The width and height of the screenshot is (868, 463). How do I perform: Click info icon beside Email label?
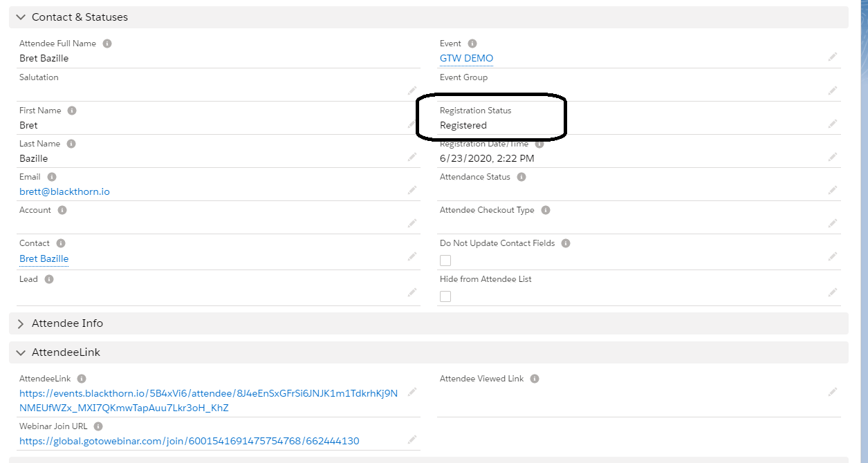52,177
